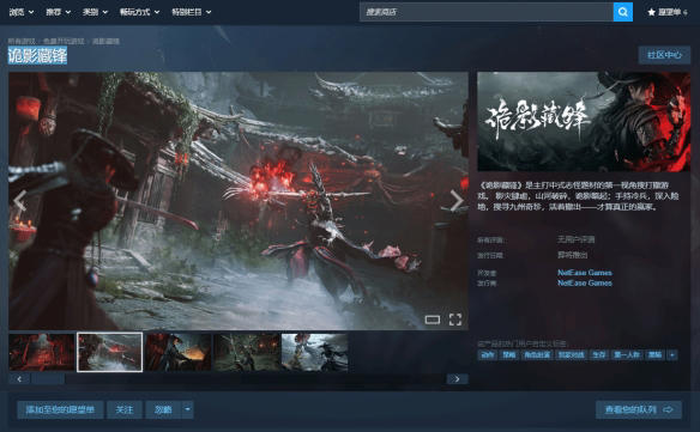Open the NetEase Games developer link
Viewport: 700px width, 432px height.
tap(584, 272)
